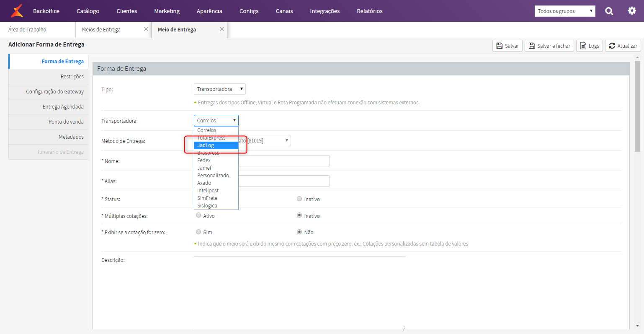Choose Braspress in the dropdown list

(216, 153)
